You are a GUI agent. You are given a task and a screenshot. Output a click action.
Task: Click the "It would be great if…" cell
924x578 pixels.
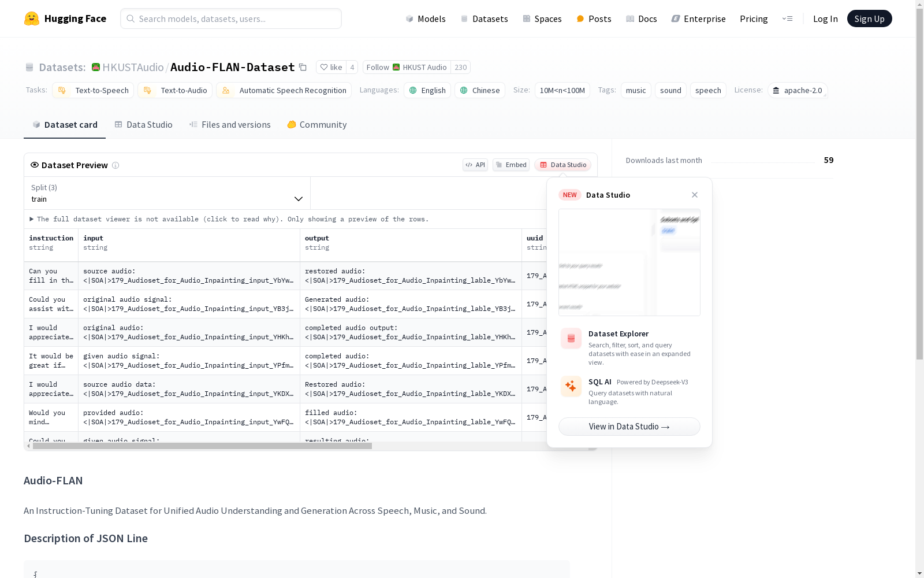(51, 361)
